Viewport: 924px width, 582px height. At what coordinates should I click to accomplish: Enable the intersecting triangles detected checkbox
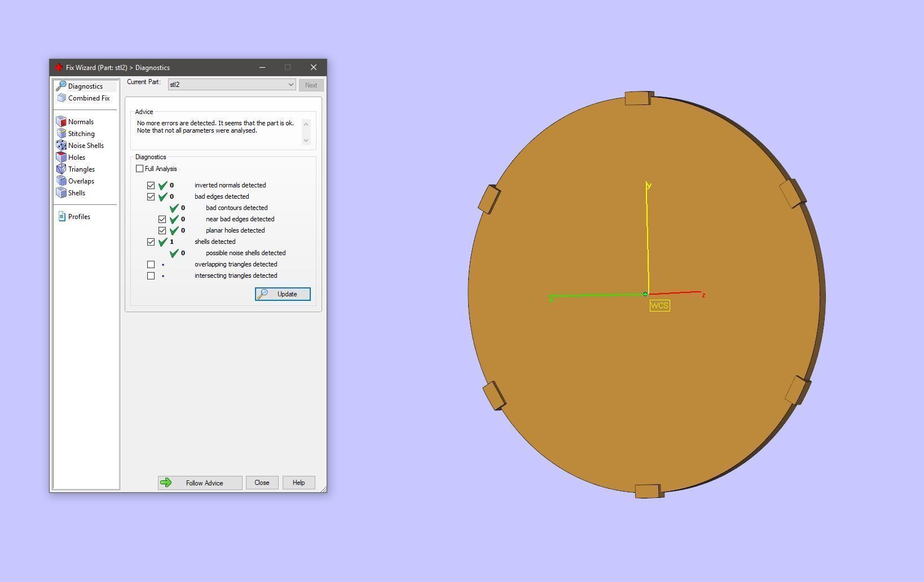pyautogui.click(x=151, y=275)
